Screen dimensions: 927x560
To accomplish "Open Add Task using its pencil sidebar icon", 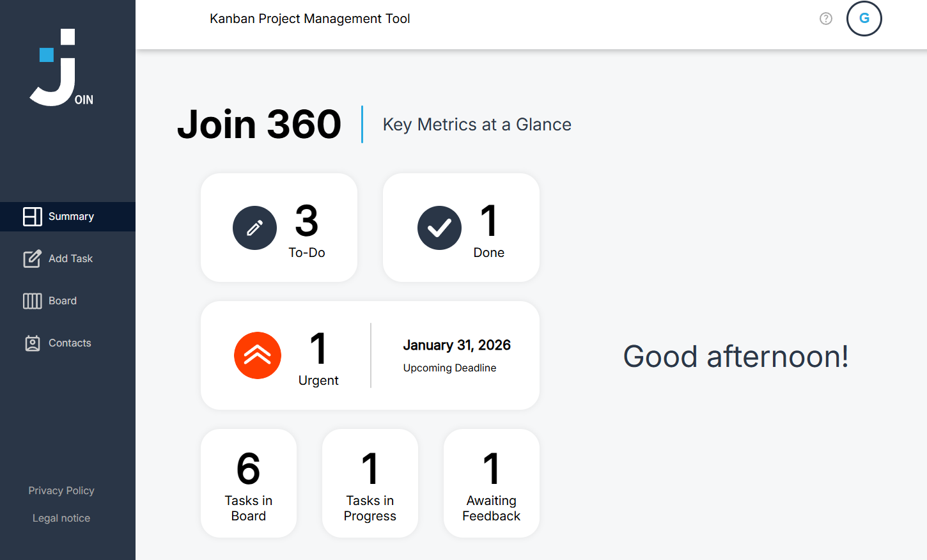I will point(32,258).
